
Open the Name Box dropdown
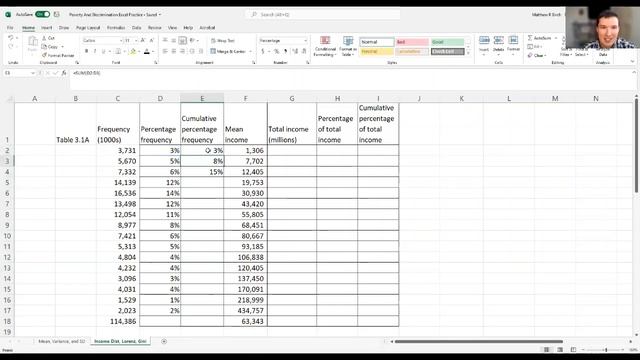[33, 73]
